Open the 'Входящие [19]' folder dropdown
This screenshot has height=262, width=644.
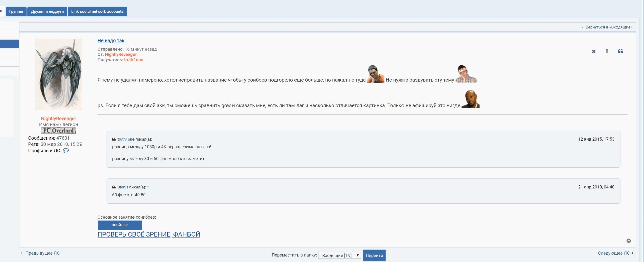[339, 255]
